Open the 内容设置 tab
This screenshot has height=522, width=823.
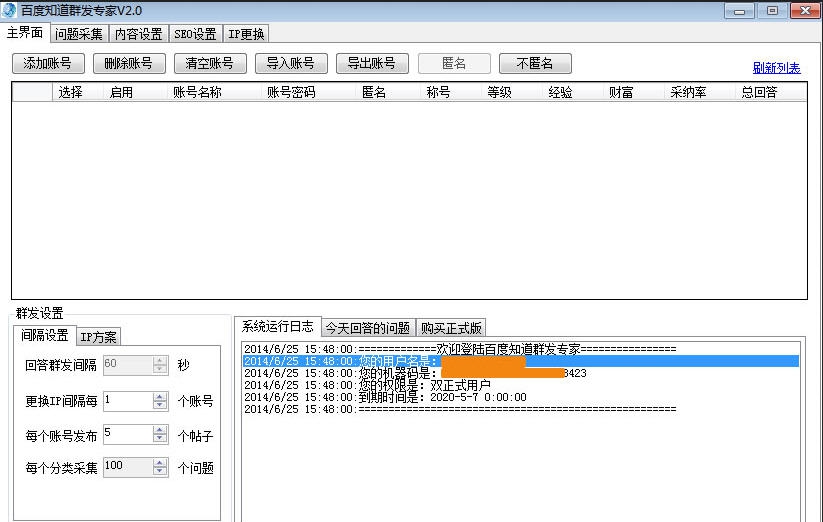[x=139, y=34]
